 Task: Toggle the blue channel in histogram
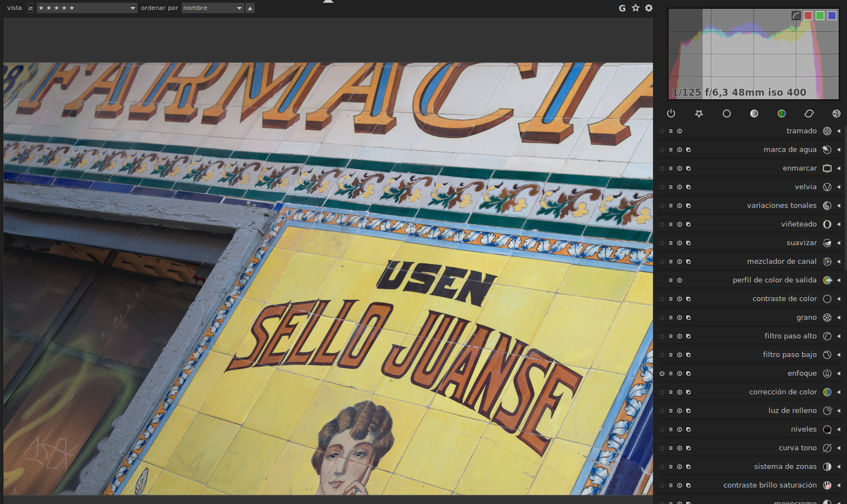pyautogui.click(x=832, y=15)
